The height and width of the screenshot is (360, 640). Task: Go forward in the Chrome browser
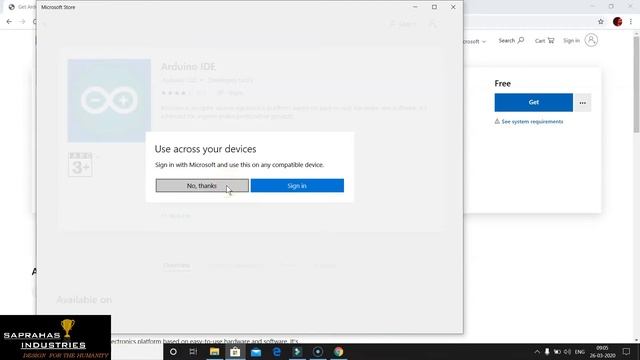[x=22, y=22]
